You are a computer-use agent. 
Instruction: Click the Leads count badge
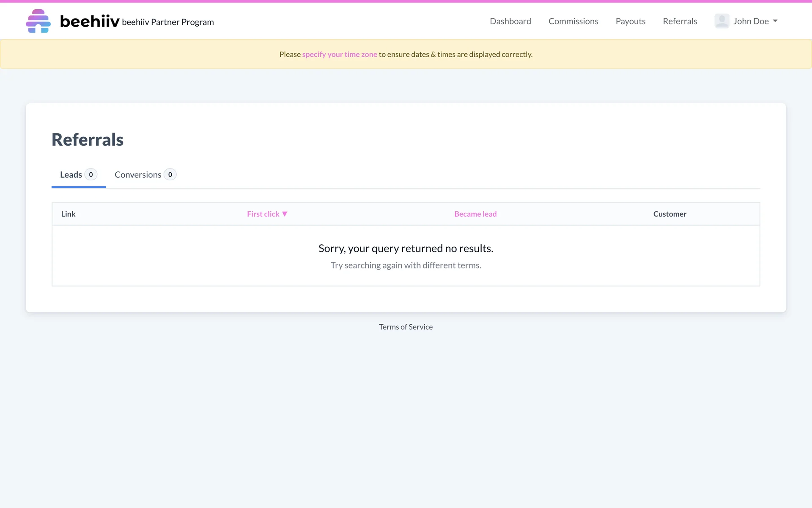pyautogui.click(x=91, y=175)
